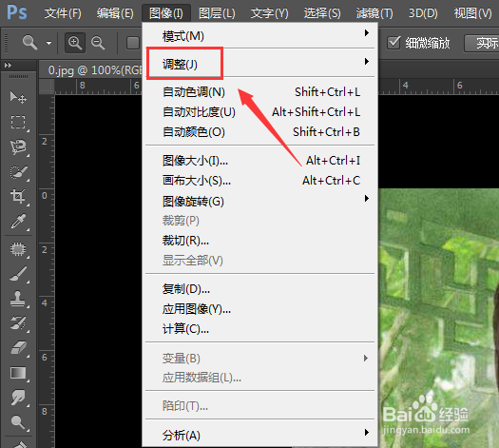Screen dimensions: 499x448
Task: Select the Brush tool
Action: 18,274
